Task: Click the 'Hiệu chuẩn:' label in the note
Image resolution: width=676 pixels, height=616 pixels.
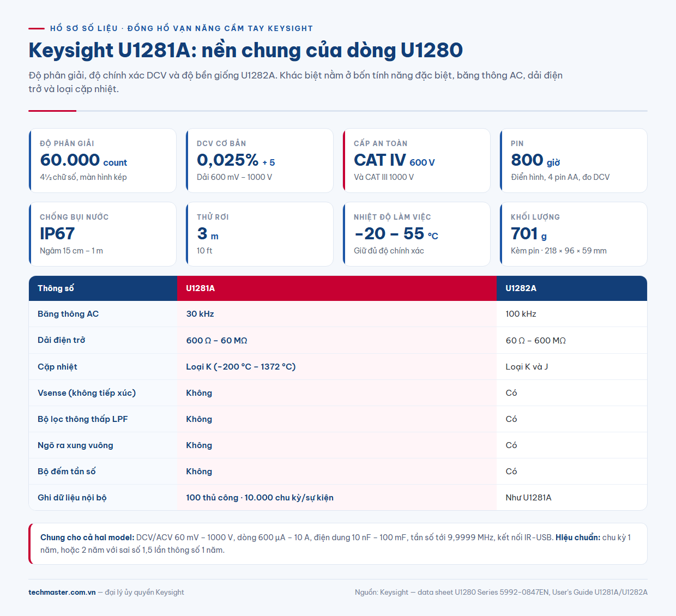Action: click(x=578, y=538)
